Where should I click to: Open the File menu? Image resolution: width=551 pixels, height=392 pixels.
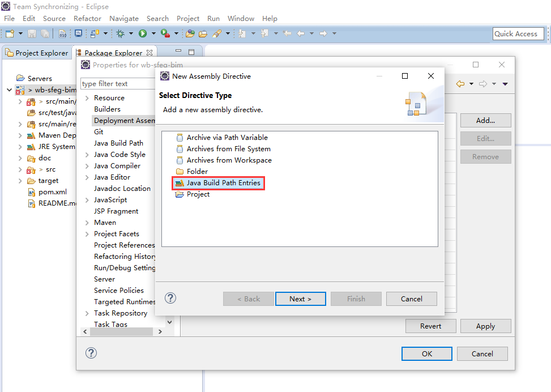[x=10, y=19]
